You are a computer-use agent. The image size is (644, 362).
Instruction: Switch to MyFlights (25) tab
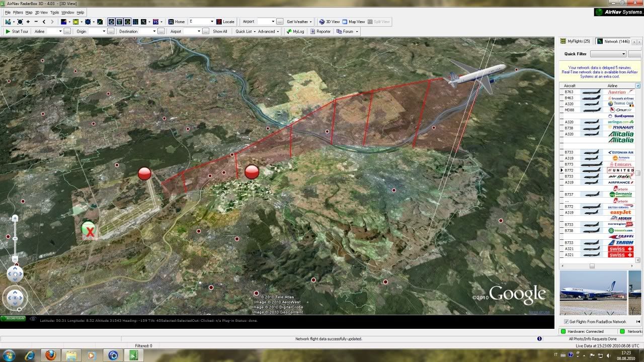pos(576,41)
